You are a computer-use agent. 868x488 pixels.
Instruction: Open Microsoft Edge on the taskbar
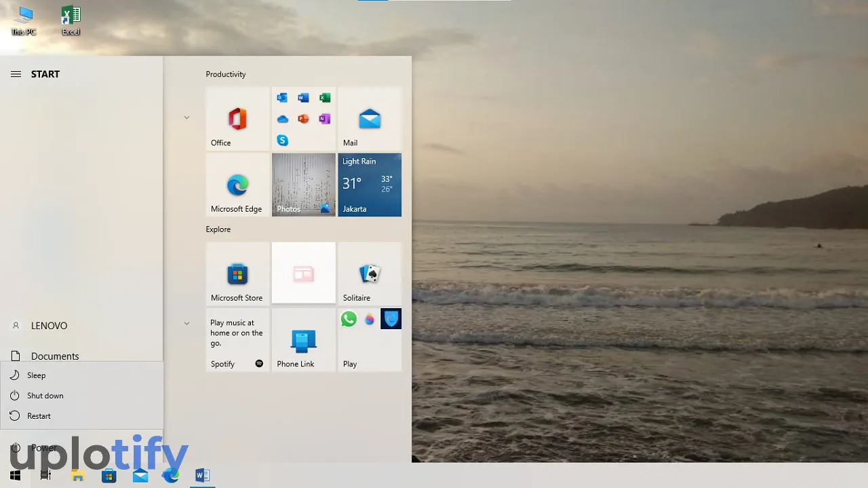(x=171, y=475)
